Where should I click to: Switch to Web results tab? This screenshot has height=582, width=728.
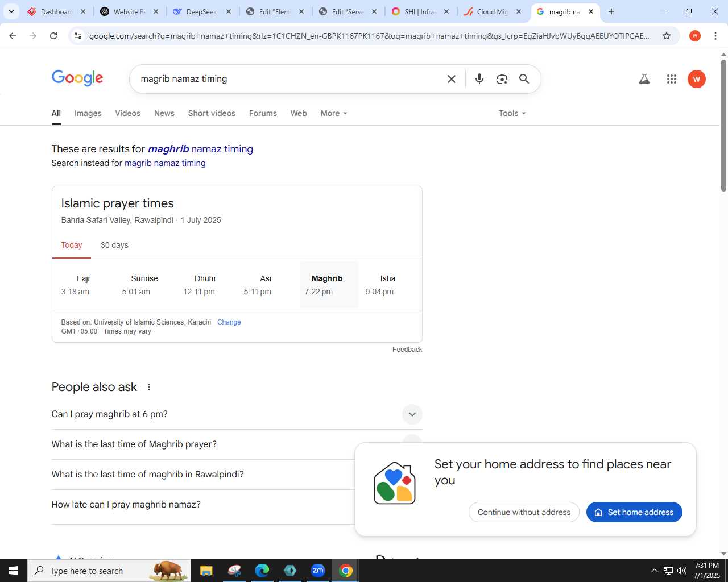299,113
